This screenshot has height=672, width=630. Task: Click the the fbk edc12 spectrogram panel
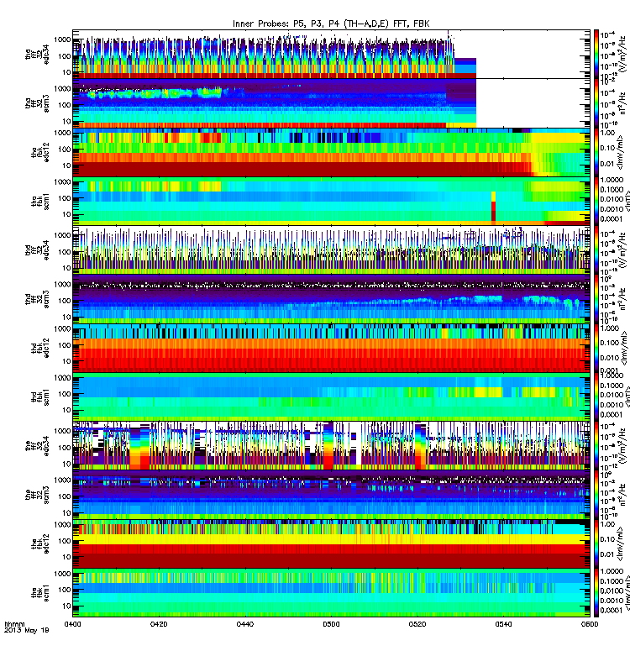331,543
